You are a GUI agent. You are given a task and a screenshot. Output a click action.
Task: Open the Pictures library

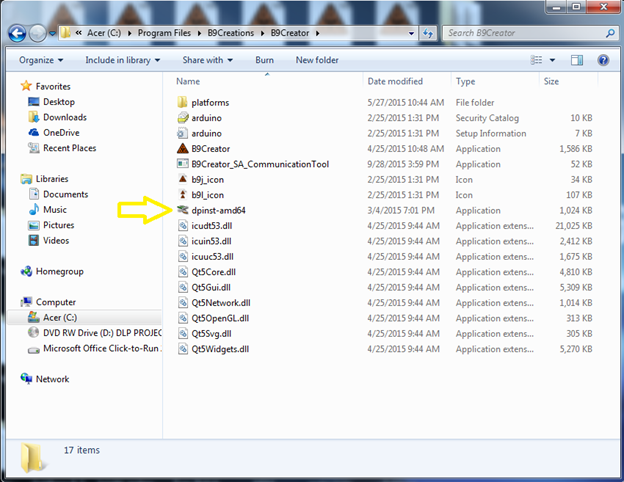click(58, 225)
